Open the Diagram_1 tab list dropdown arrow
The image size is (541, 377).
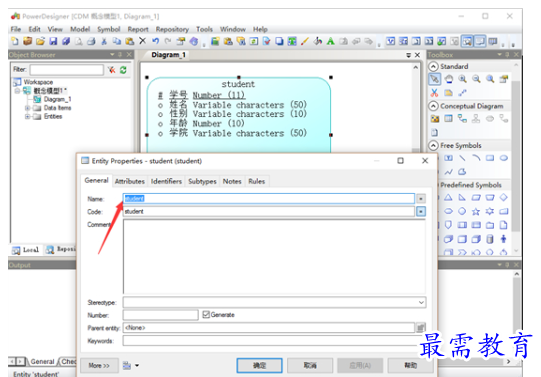pos(409,55)
